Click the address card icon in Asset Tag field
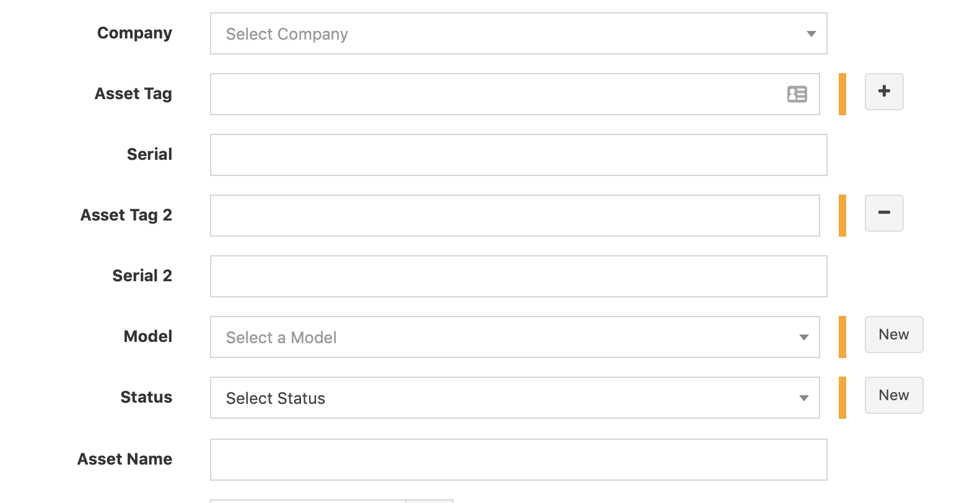 click(797, 94)
